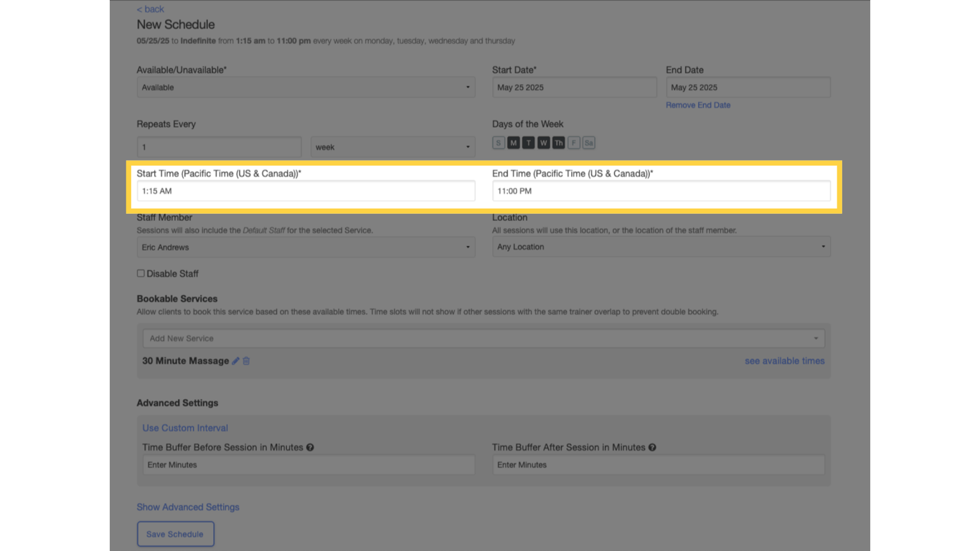Delete the 30 Minute Massage service trash icon
Viewport: 980px width, 551px height.
[x=246, y=361]
